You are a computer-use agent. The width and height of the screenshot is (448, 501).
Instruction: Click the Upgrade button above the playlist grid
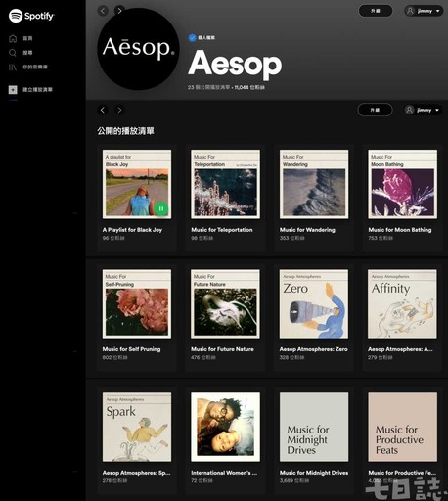[375, 110]
